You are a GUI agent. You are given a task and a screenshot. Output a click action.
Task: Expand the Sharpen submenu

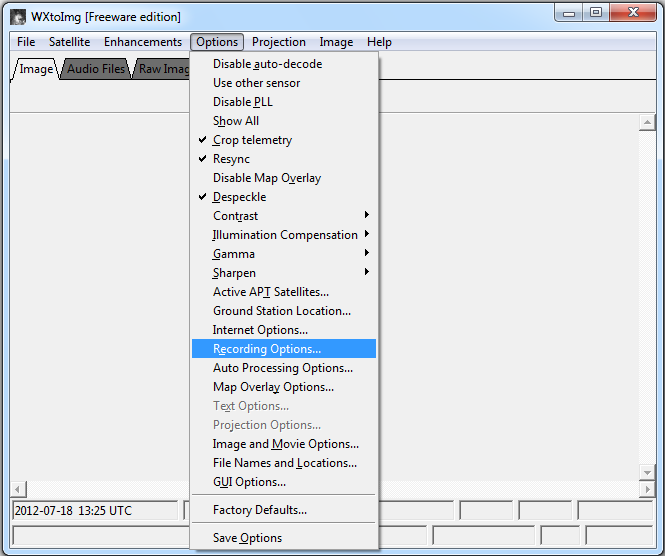[x=284, y=273]
